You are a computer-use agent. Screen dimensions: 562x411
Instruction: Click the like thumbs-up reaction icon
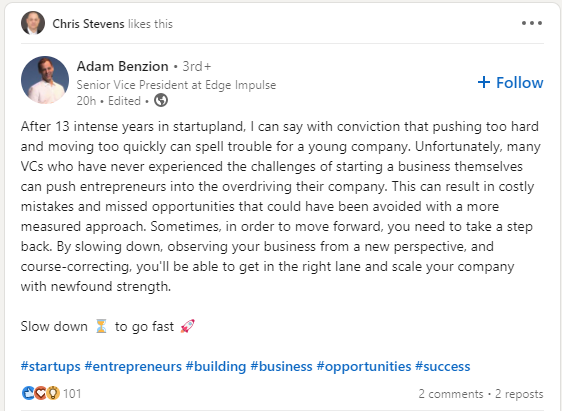coord(28,393)
